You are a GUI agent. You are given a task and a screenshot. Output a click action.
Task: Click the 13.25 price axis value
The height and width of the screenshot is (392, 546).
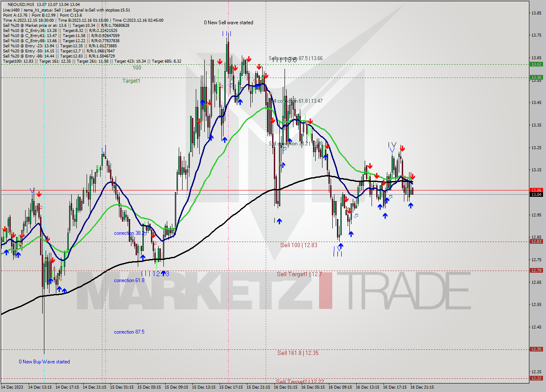(x=536, y=148)
